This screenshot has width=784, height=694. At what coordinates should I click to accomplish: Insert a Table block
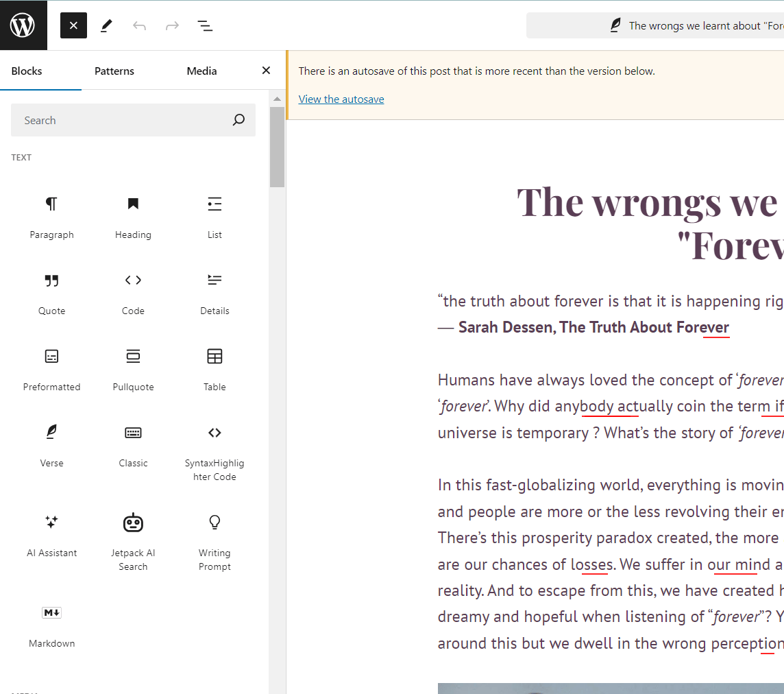(215, 368)
